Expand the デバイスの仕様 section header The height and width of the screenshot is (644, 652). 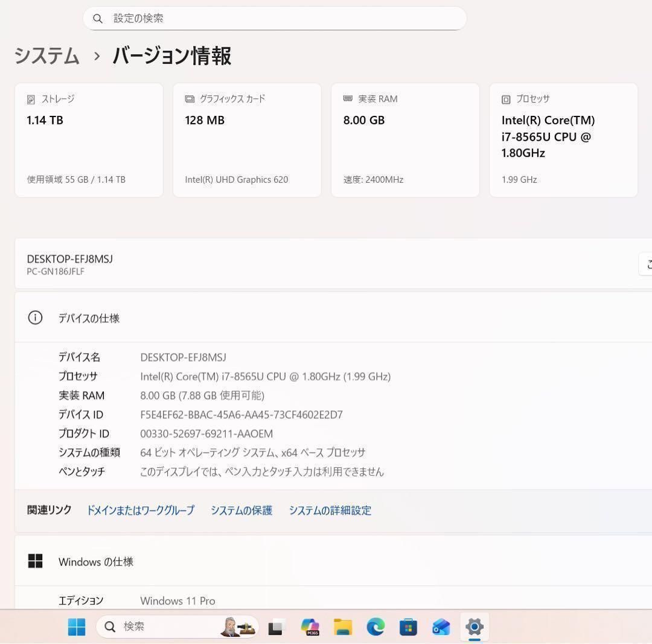click(x=333, y=317)
